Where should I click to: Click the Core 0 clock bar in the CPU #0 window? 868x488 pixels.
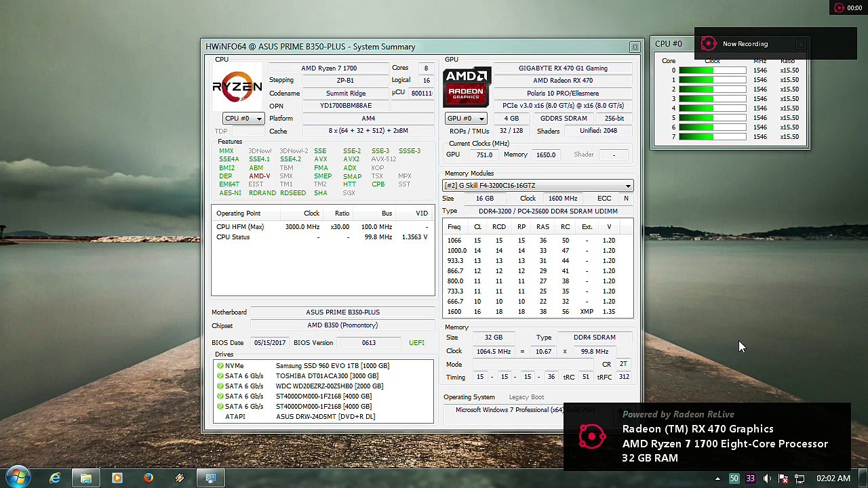click(x=712, y=70)
